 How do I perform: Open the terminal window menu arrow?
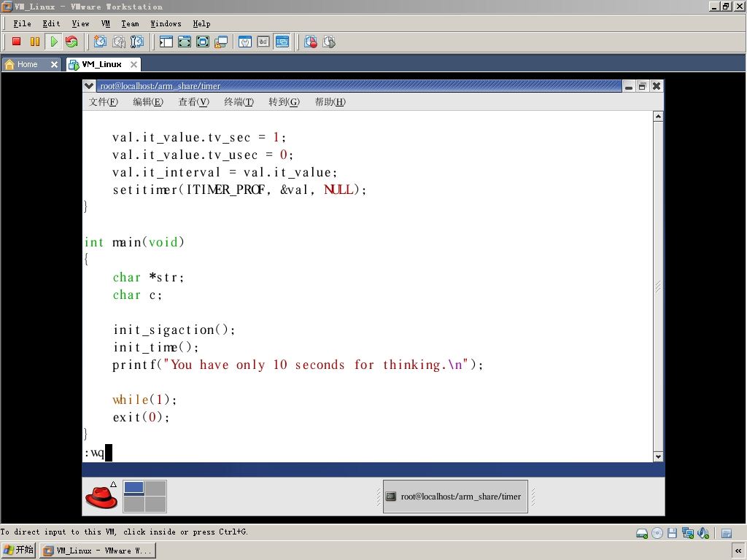click(88, 86)
